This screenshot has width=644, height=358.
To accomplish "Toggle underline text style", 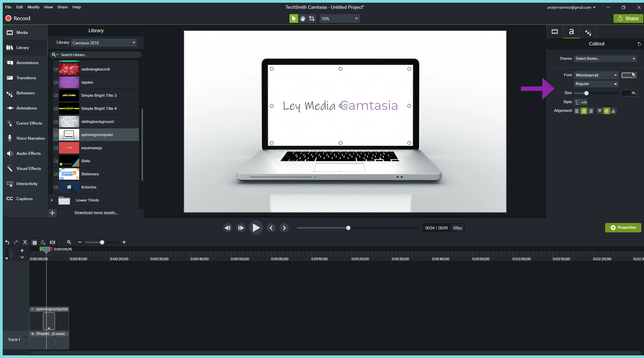I will 577,102.
